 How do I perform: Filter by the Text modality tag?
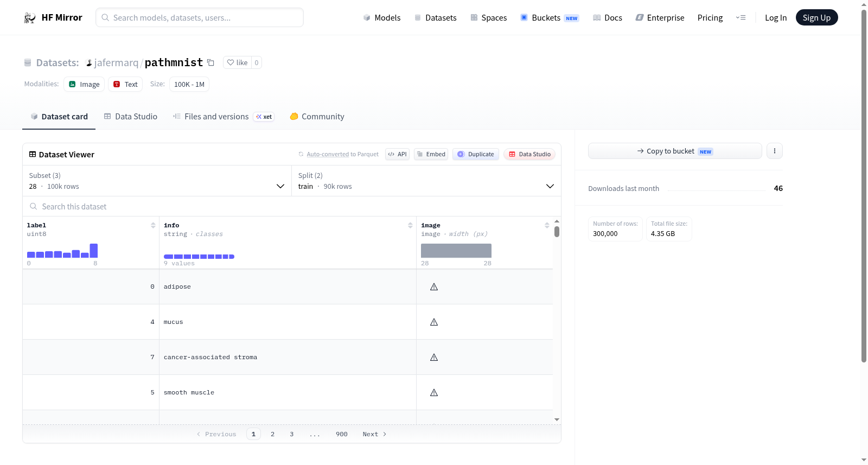[x=125, y=84]
